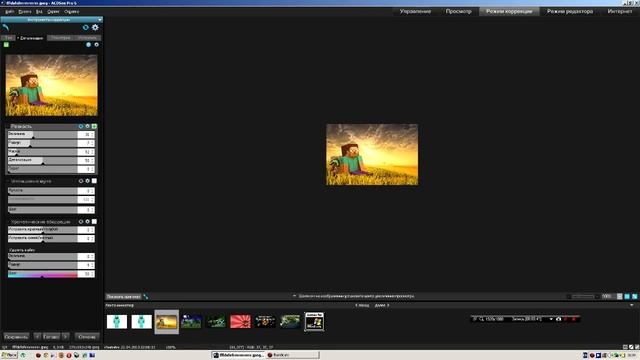Open the Интернет mode tab
Screen dimensions: 640x360
[620, 11]
